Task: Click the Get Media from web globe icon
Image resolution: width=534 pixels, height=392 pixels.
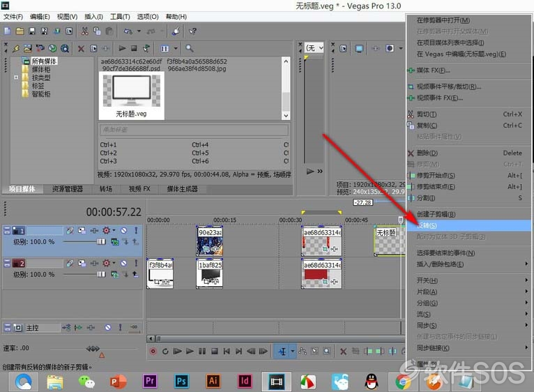Action: (52, 48)
